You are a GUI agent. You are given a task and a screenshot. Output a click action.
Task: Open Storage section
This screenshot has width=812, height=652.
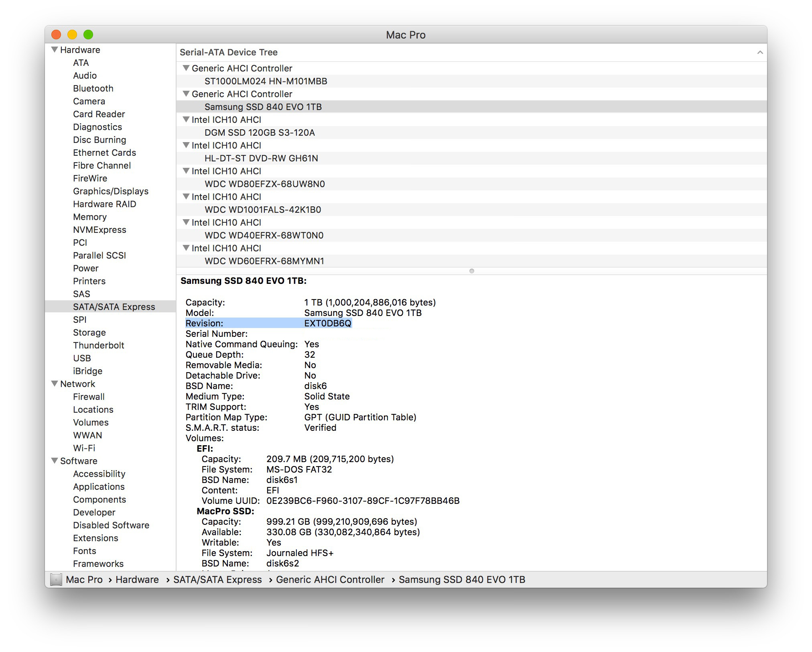pos(89,332)
